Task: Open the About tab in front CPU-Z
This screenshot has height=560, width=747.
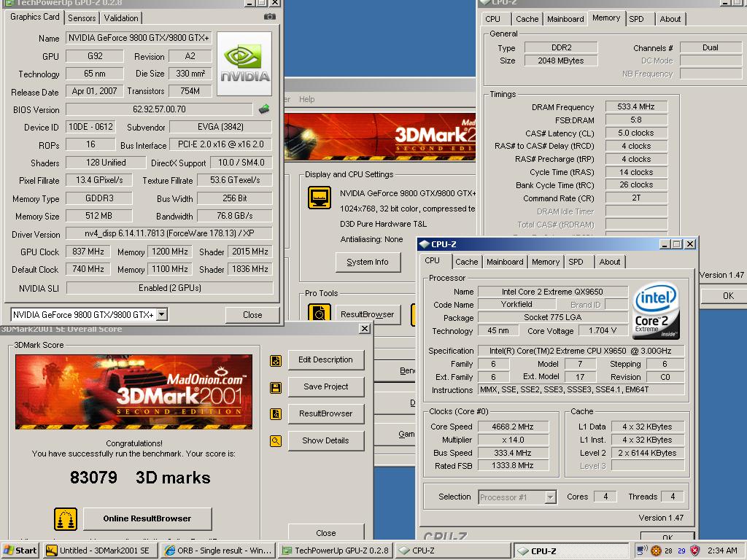Action: 610,262
